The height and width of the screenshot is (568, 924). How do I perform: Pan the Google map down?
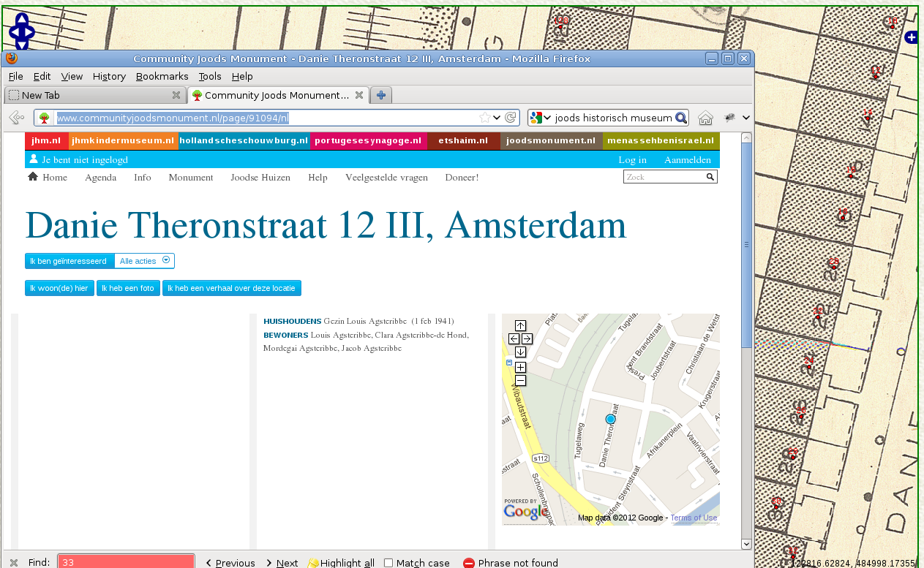click(x=520, y=352)
